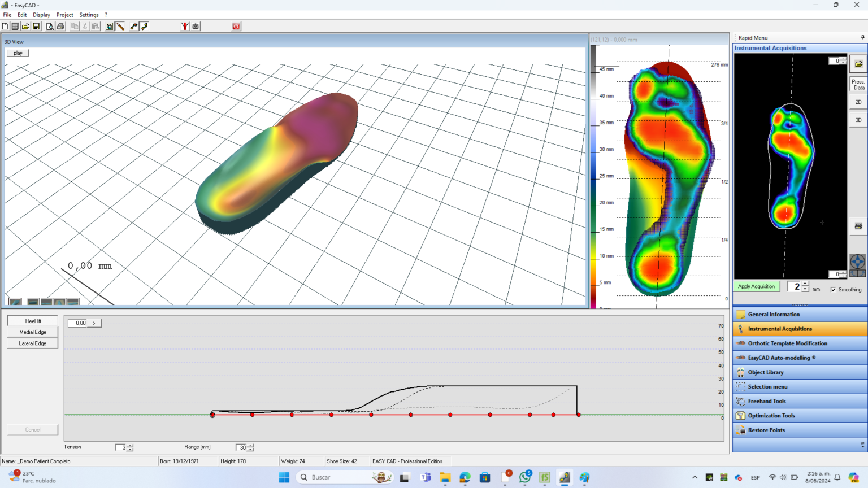Select the red Y-shaped measurement tool

[x=186, y=26]
